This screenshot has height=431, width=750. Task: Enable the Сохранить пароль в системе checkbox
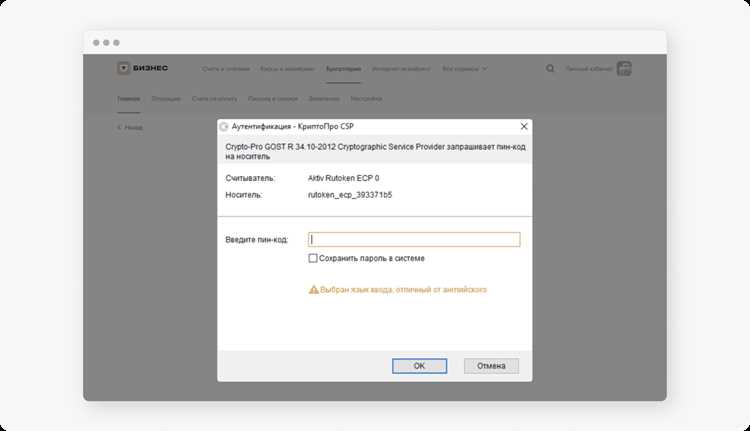click(313, 258)
